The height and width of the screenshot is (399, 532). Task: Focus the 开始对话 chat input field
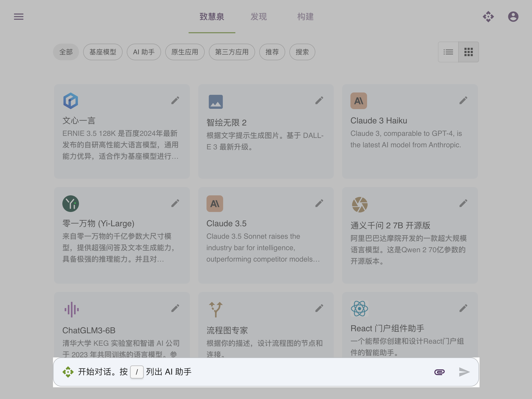pyautogui.click(x=266, y=372)
